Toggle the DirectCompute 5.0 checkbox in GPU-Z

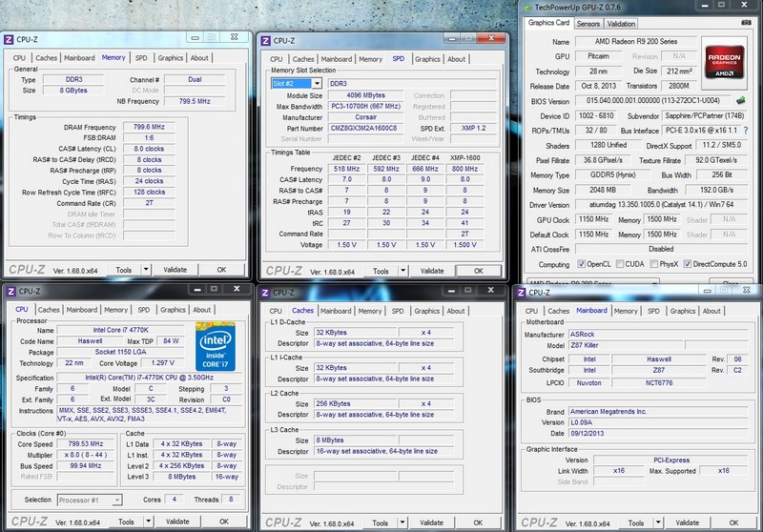pos(687,264)
